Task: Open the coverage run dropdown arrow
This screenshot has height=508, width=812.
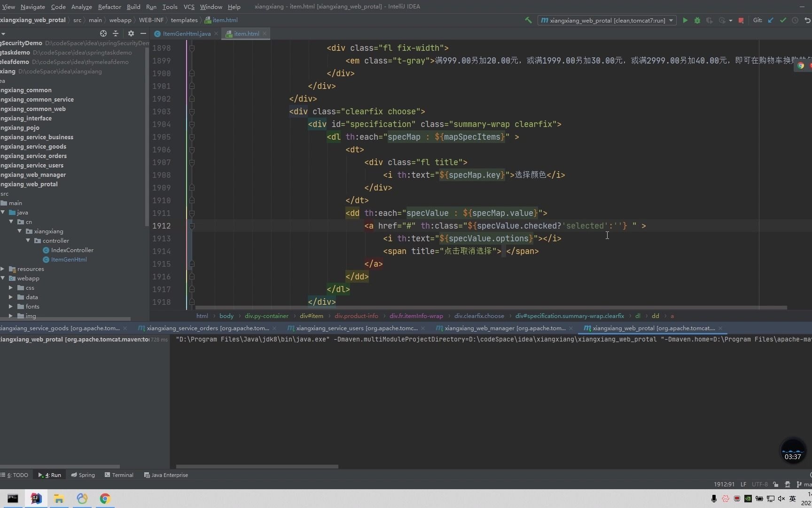Action: pyautogui.click(x=731, y=20)
